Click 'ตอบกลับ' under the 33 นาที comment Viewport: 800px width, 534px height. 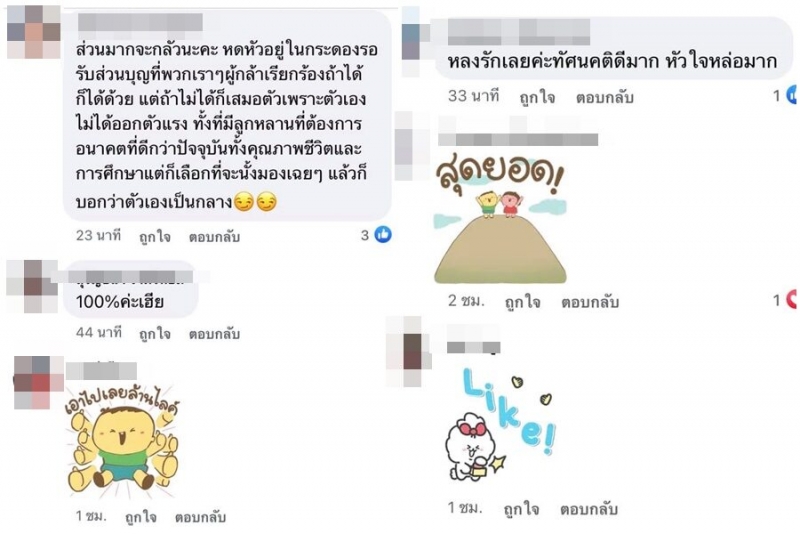point(605,97)
